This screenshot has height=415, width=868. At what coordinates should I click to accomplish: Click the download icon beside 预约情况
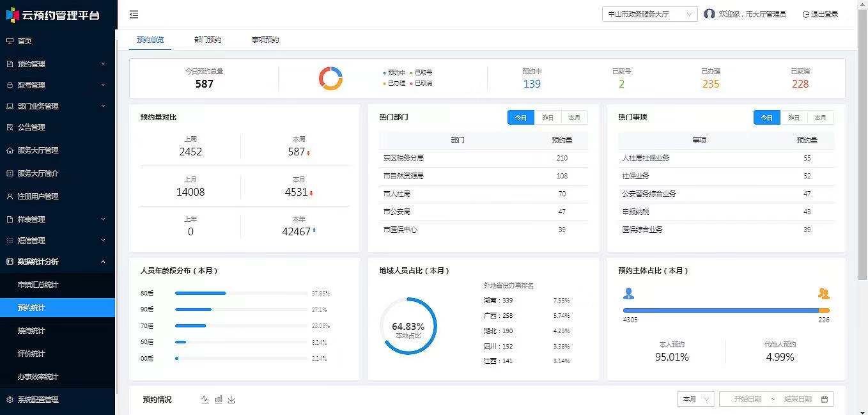coord(231,400)
